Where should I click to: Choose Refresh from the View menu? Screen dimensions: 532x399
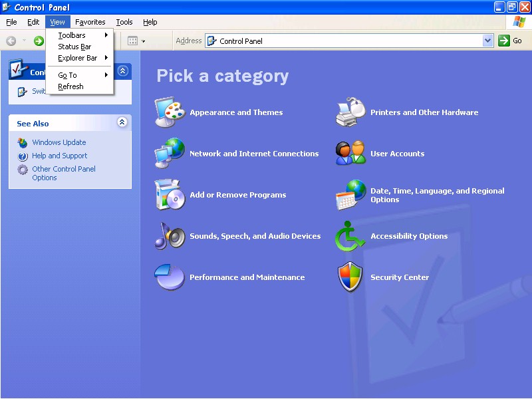tap(80, 86)
